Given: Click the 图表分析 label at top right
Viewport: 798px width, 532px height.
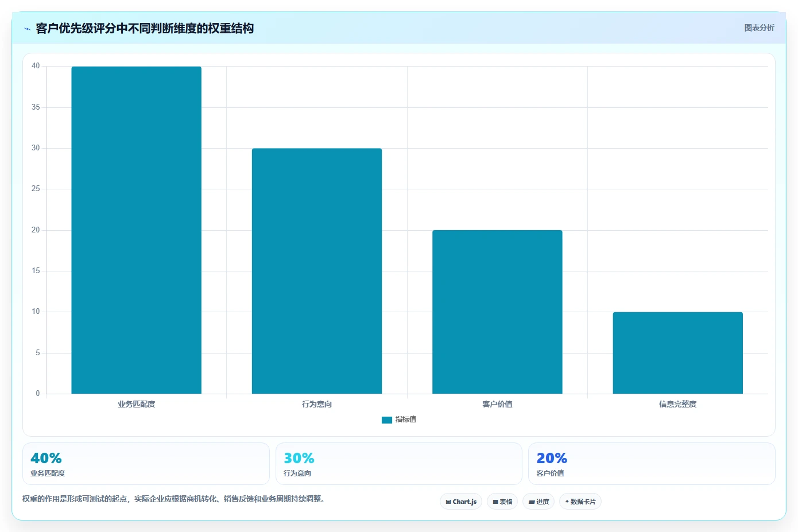Looking at the screenshot, I should tap(759, 28).
